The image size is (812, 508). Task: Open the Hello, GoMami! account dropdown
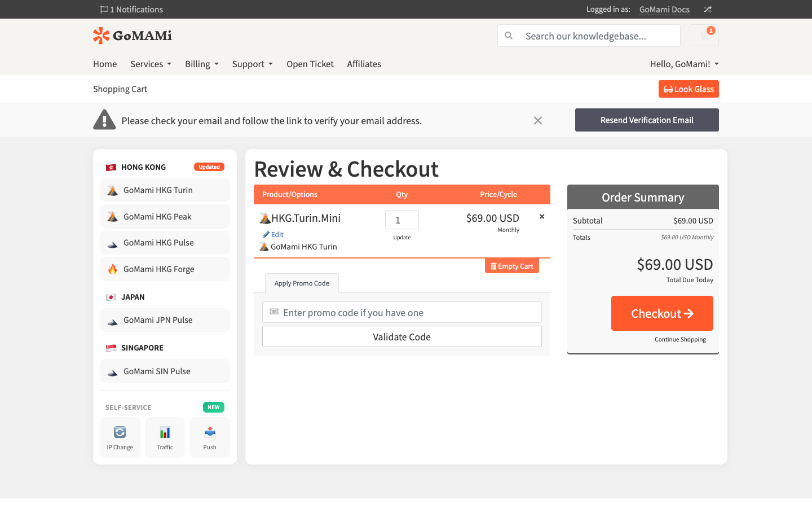point(685,64)
